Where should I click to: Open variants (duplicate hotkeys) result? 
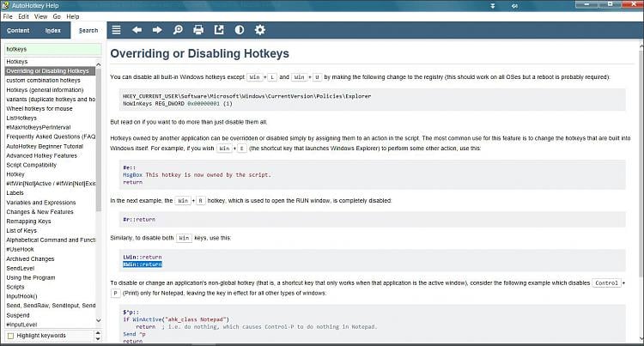(51, 100)
